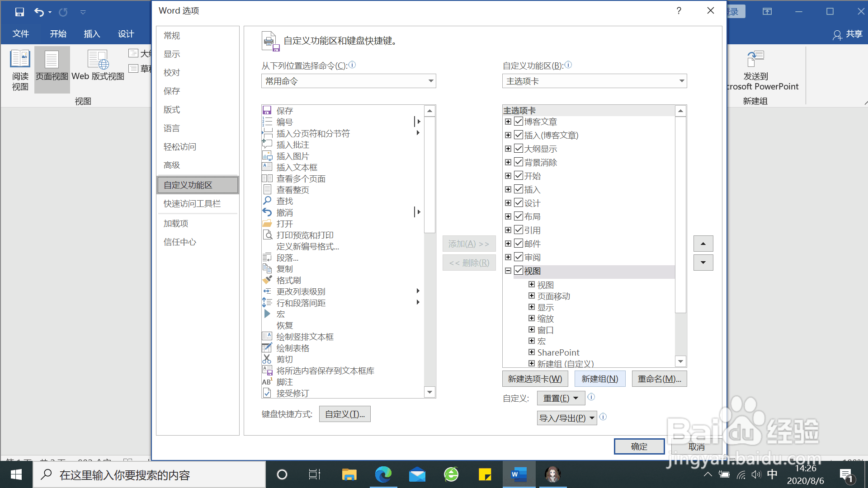868x488 pixels.
Task: Switch to 快速访问工具栏 options category
Action: pos(192,204)
